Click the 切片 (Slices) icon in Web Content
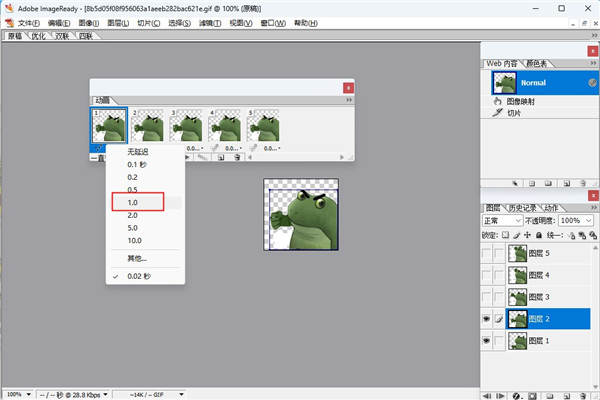 click(498, 113)
